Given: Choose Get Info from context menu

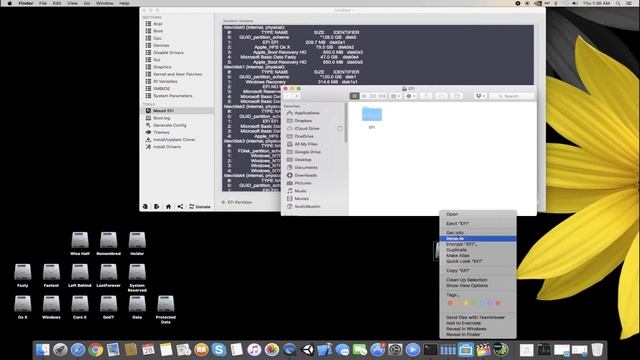Looking at the screenshot, I should pos(478,233).
